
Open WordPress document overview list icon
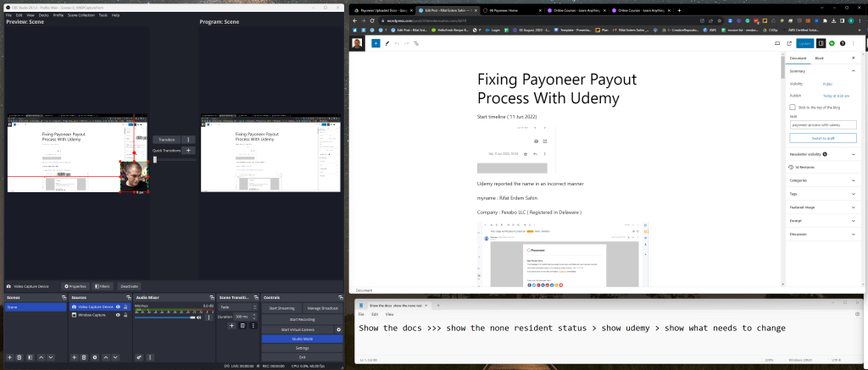416,43
